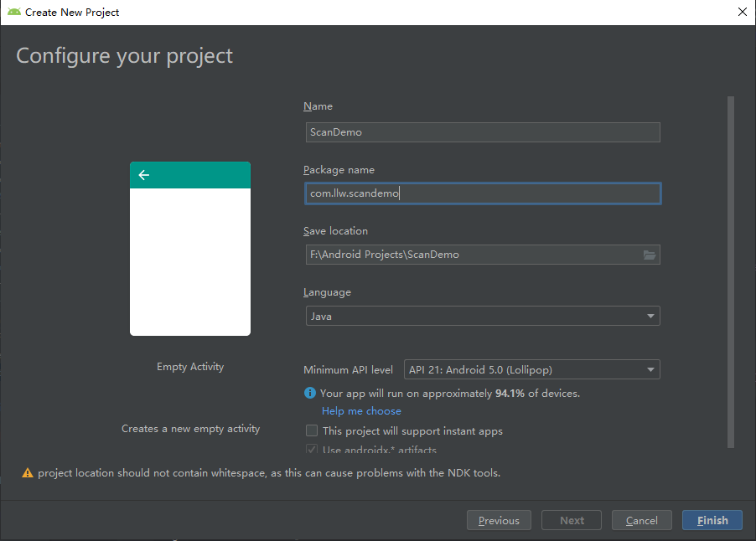Enable instant apps support checkbox
756x541 pixels.
tap(312, 430)
